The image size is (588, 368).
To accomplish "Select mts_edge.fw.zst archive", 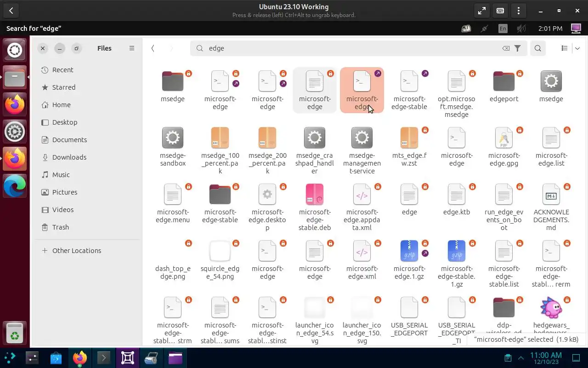I will (x=409, y=138).
